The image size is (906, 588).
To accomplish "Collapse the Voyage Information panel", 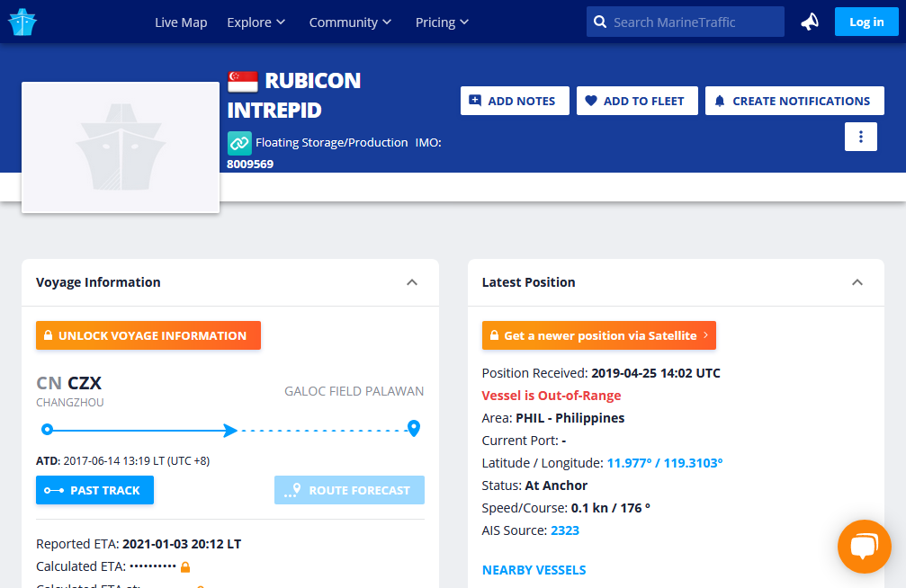I will [412, 282].
